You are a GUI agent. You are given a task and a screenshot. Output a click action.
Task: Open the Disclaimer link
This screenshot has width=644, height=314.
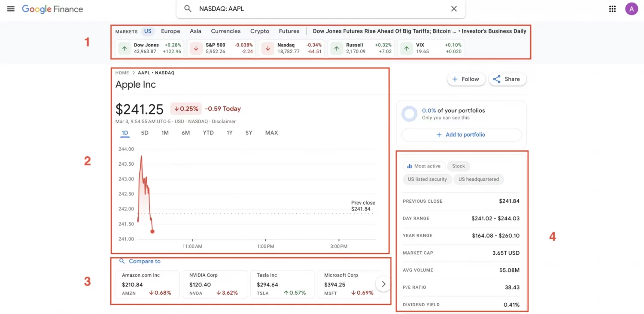pos(224,122)
